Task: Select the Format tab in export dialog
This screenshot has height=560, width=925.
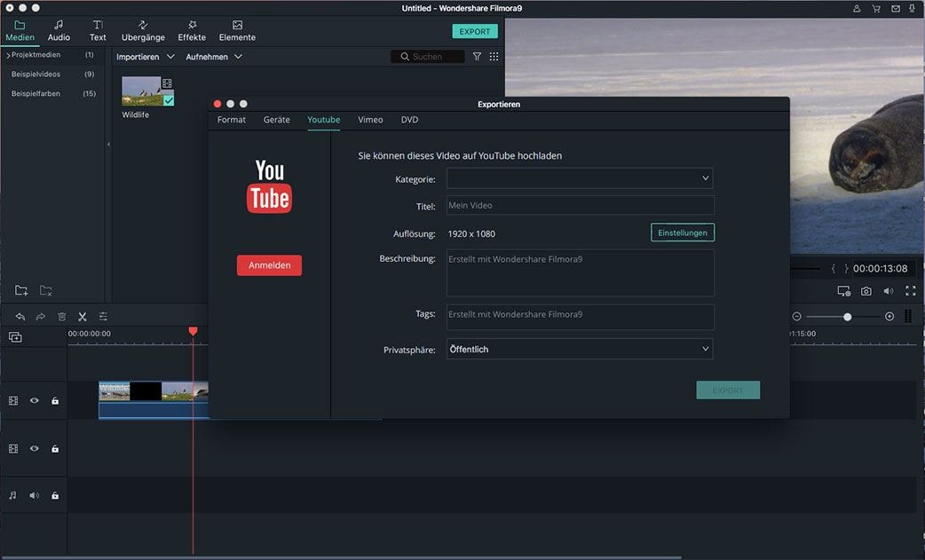Action: click(231, 120)
